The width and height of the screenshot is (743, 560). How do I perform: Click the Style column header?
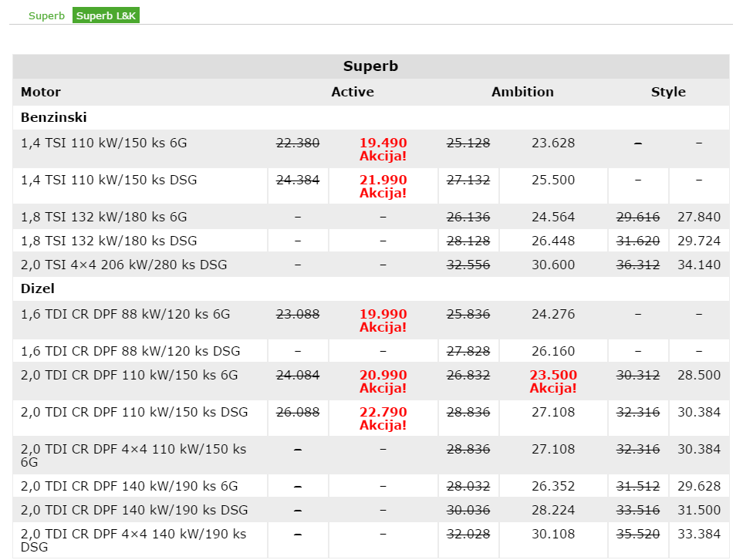(668, 92)
